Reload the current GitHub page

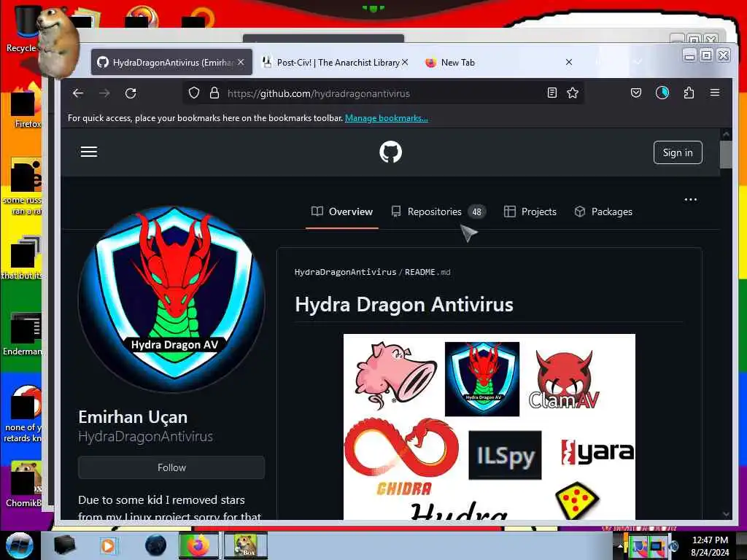coord(131,93)
